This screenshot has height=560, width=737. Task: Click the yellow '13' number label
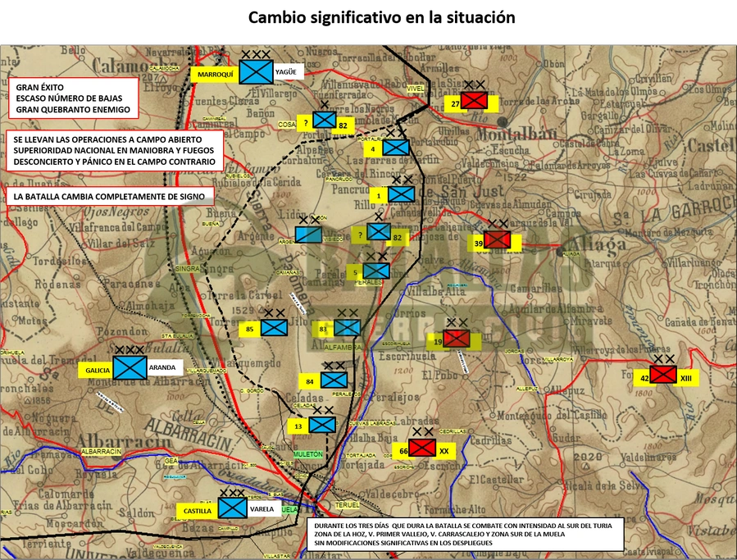pyautogui.click(x=298, y=426)
